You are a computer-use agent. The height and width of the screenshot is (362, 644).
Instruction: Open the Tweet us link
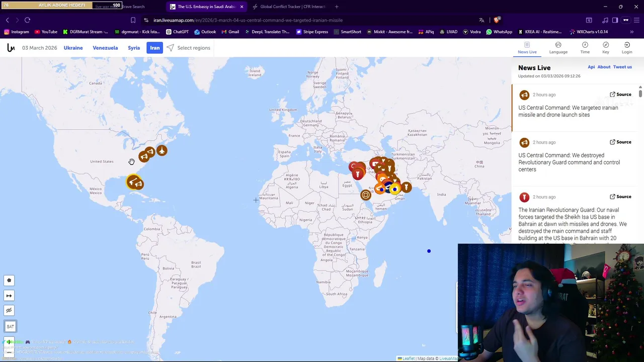tap(622, 67)
